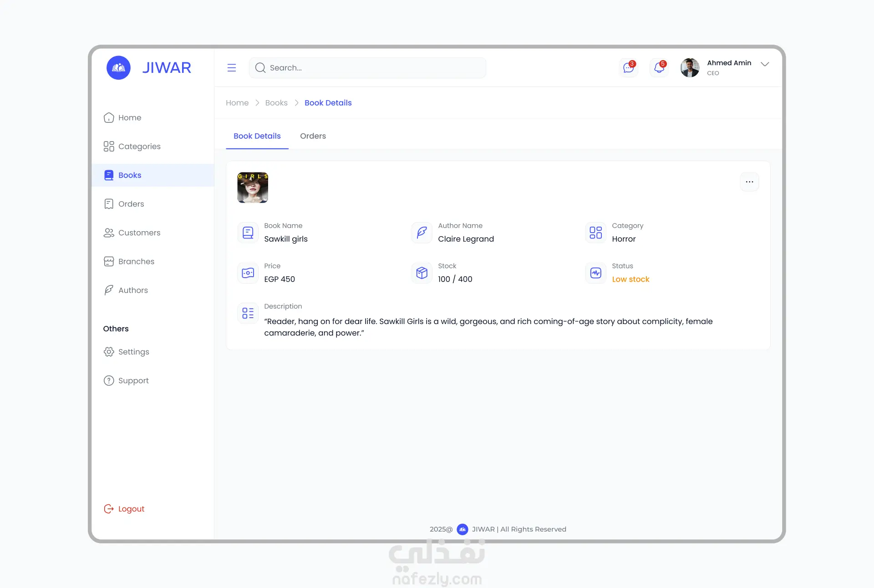Open the chat messages icon
This screenshot has height=588, width=874.
pyautogui.click(x=629, y=68)
